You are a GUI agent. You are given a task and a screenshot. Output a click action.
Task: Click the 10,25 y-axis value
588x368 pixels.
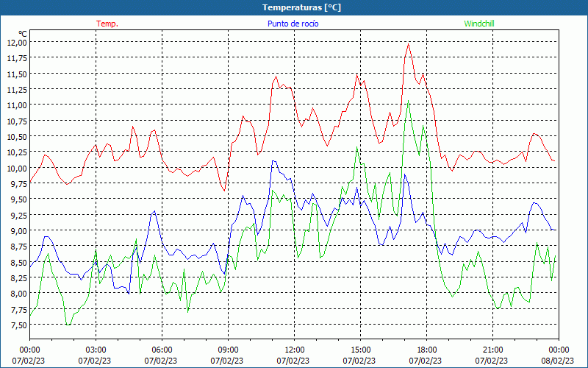[17, 152]
